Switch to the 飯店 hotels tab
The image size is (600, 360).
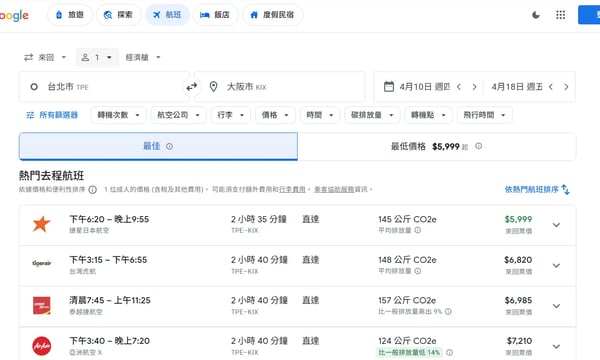pos(215,15)
